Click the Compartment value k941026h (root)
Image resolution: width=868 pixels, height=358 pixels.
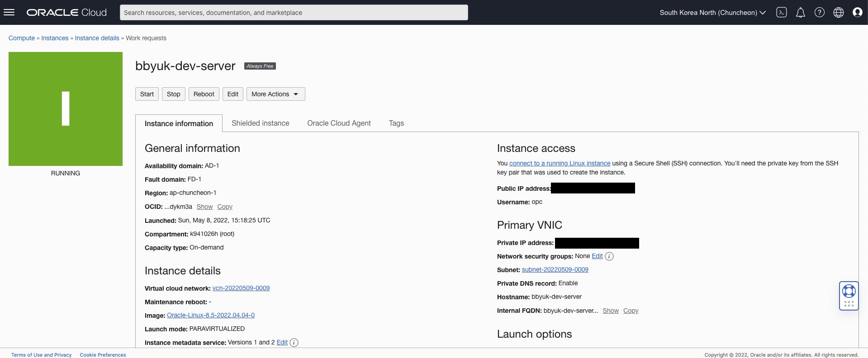(212, 234)
